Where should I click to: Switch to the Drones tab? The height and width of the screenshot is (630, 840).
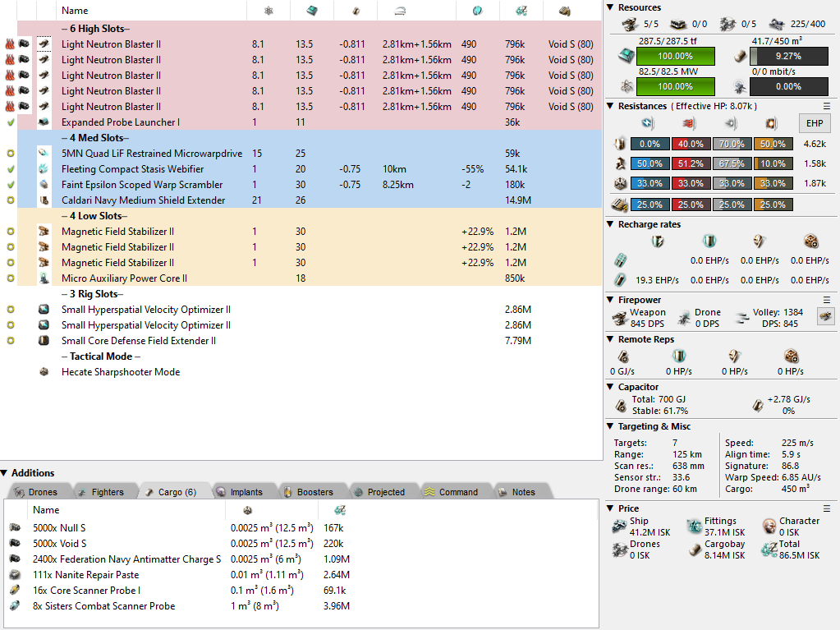[36, 492]
